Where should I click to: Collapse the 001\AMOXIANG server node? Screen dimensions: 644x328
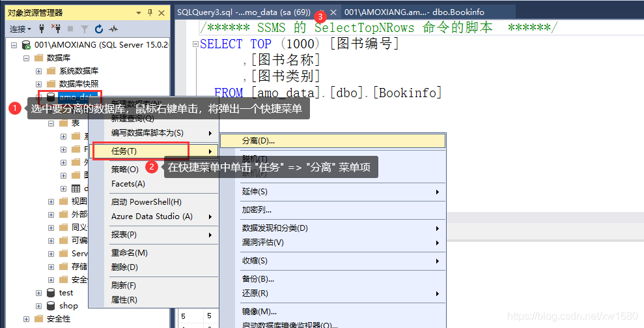(14, 45)
